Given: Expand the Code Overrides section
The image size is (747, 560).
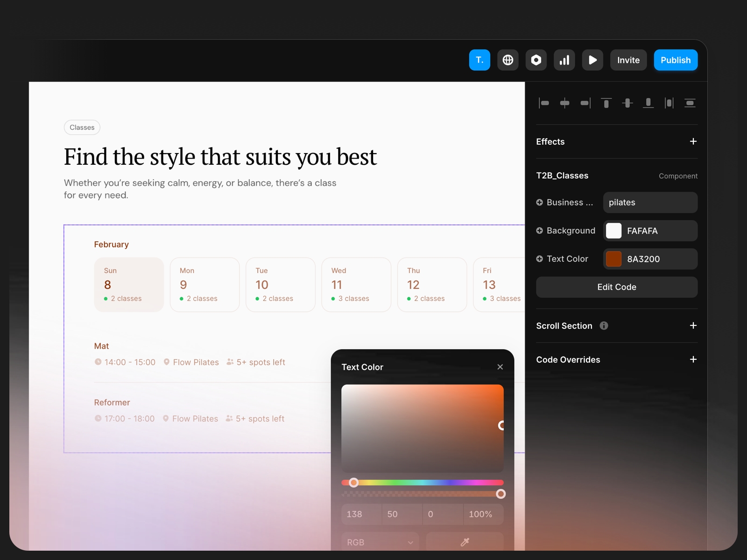Looking at the screenshot, I should click(x=693, y=359).
